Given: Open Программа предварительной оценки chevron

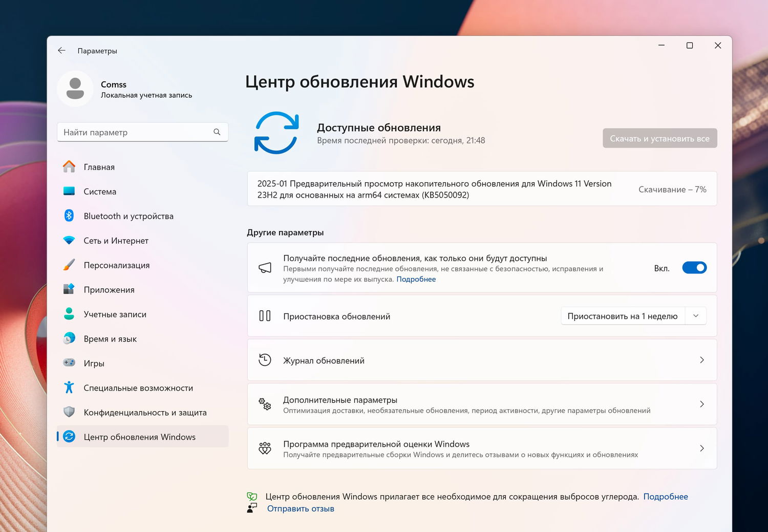Looking at the screenshot, I should 702,448.
